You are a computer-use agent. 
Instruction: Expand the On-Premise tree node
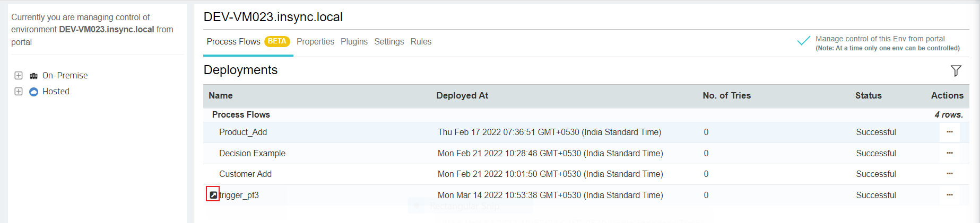click(x=19, y=75)
